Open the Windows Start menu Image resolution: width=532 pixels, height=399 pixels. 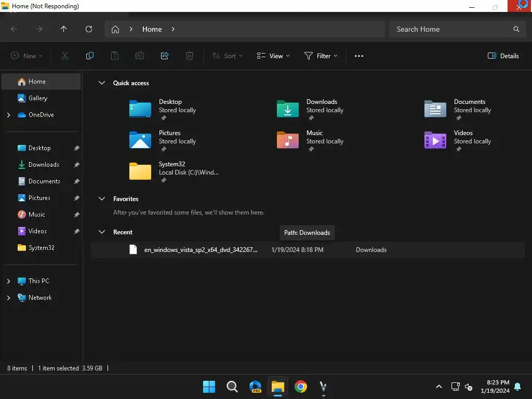209,387
